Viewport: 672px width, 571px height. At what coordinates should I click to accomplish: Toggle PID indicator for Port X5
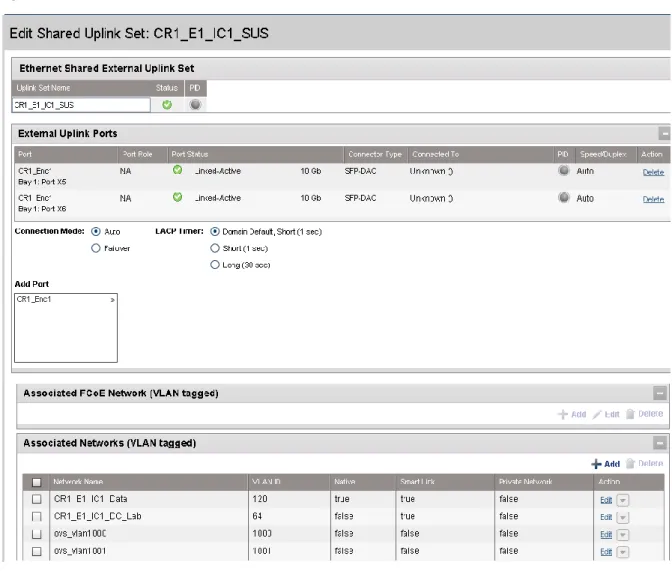(x=564, y=171)
